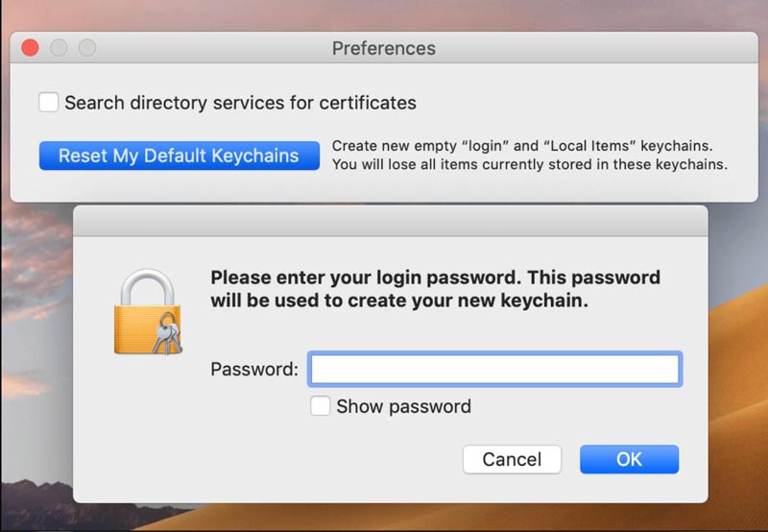Click the "Show password" label text

pos(403,406)
